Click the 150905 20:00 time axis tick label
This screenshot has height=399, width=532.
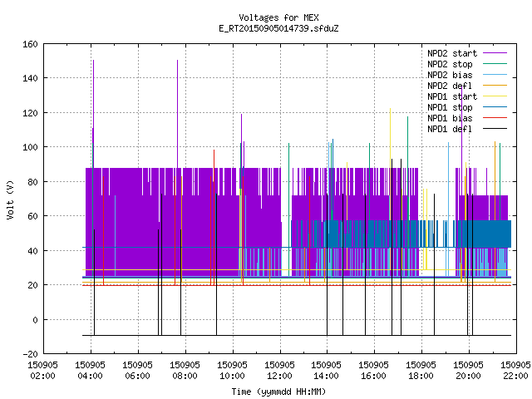(x=468, y=371)
